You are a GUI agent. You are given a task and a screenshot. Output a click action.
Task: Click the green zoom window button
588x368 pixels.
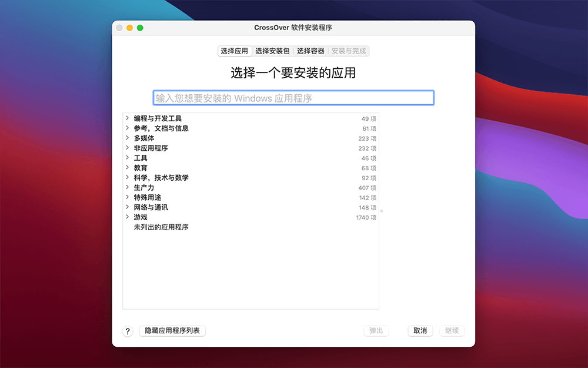[x=140, y=28]
